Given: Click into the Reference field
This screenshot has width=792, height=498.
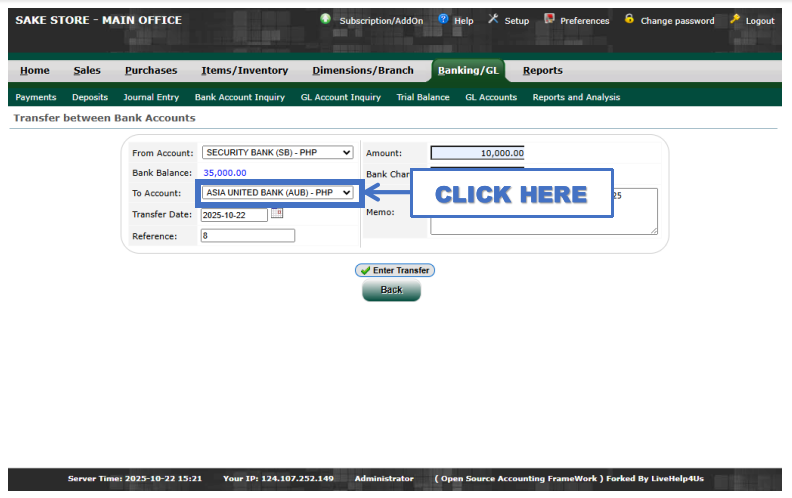Looking at the screenshot, I should (x=247, y=236).
